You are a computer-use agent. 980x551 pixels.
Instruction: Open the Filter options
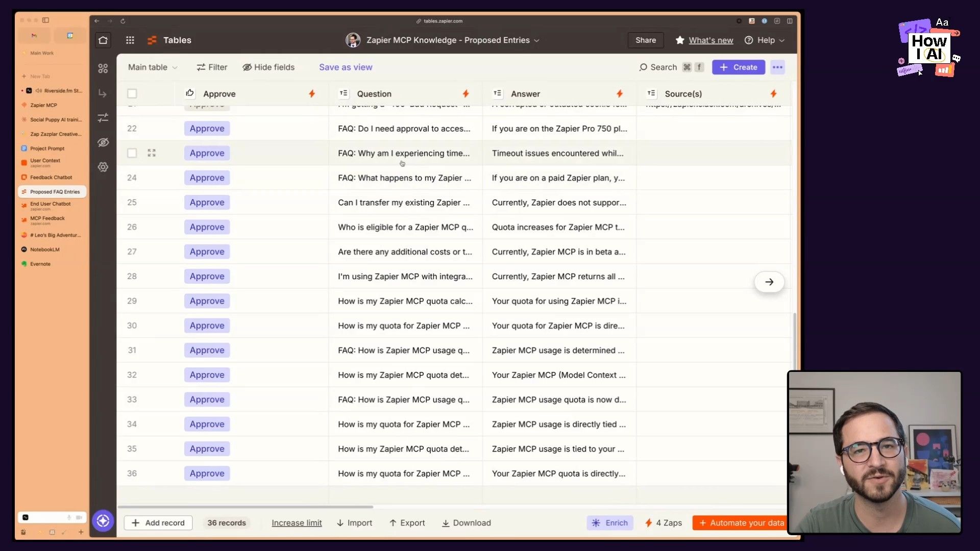pyautogui.click(x=212, y=67)
